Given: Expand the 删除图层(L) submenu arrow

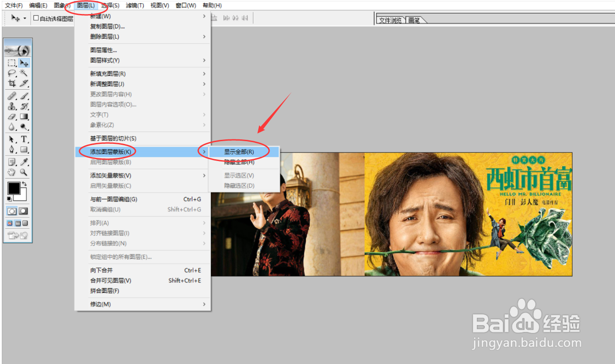Looking at the screenshot, I should (204, 37).
